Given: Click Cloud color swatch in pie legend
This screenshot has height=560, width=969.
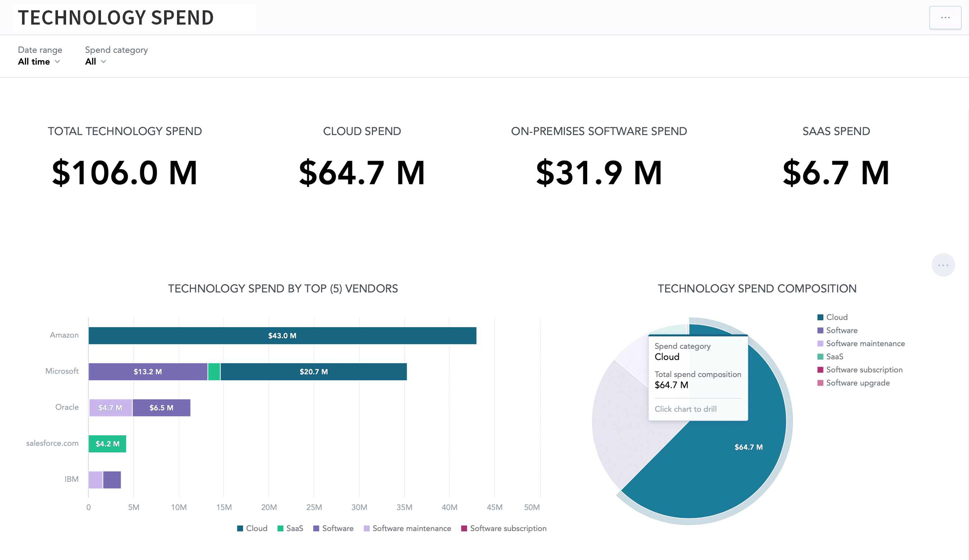Looking at the screenshot, I should click(x=820, y=317).
